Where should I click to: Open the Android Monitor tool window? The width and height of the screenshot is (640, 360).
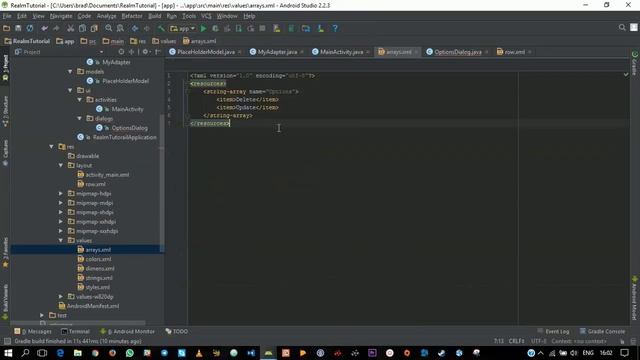127,332
